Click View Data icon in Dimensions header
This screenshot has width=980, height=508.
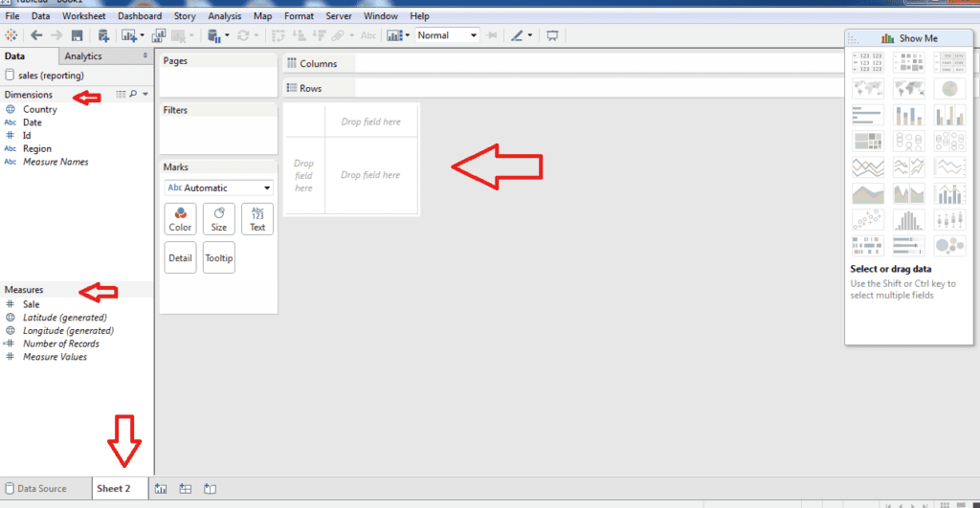click(121, 95)
